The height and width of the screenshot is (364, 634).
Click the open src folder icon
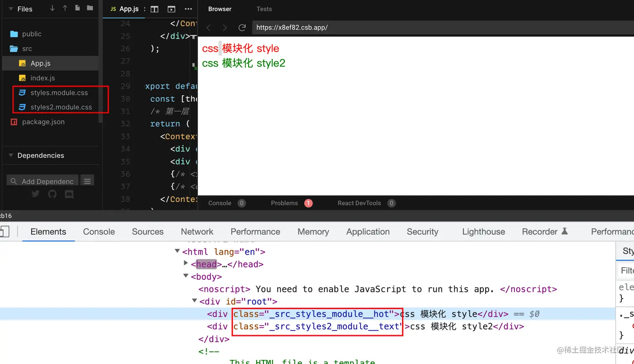click(14, 49)
